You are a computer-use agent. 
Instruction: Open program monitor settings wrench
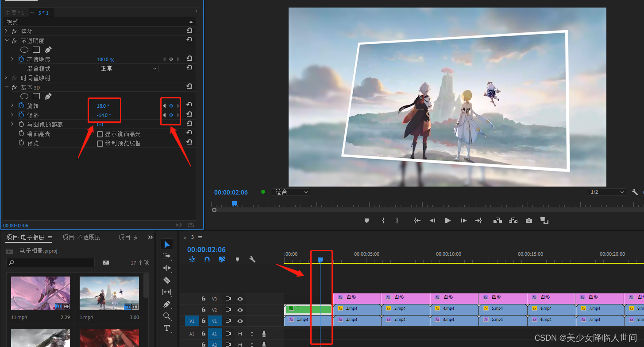[635, 192]
